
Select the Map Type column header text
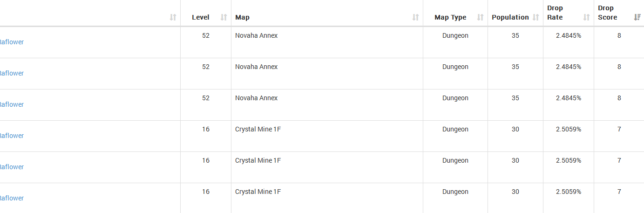(450, 17)
